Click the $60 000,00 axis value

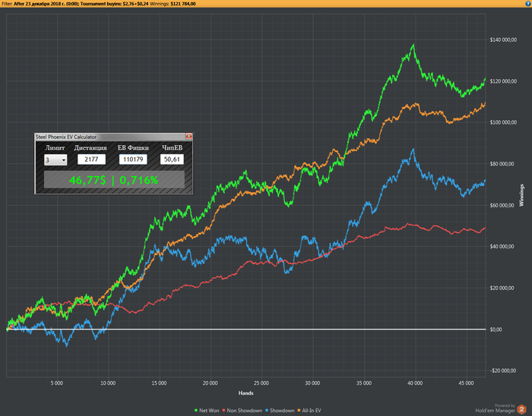pyautogui.click(x=502, y=205)
